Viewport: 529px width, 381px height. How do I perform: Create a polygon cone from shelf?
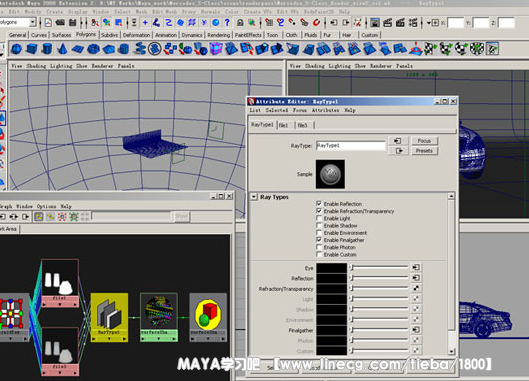[x=62, y=49]
